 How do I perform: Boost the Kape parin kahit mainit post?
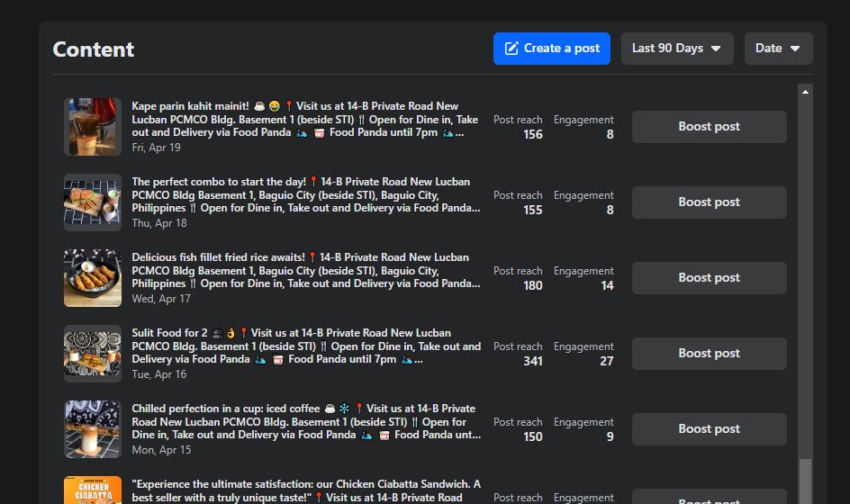[709, 127]
